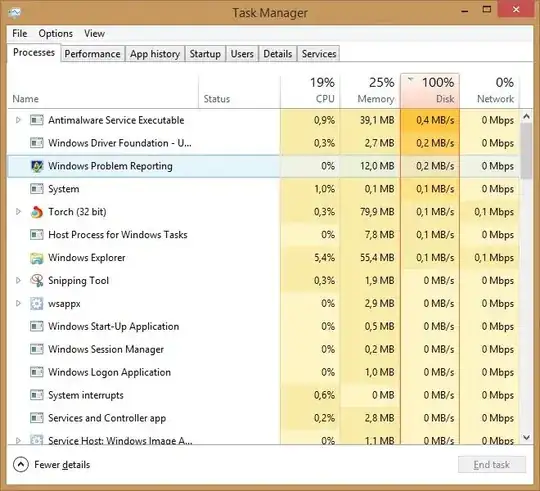Select the Processes tab
The width and height of the screenshot is (540, 491).
tap(34, 53)
